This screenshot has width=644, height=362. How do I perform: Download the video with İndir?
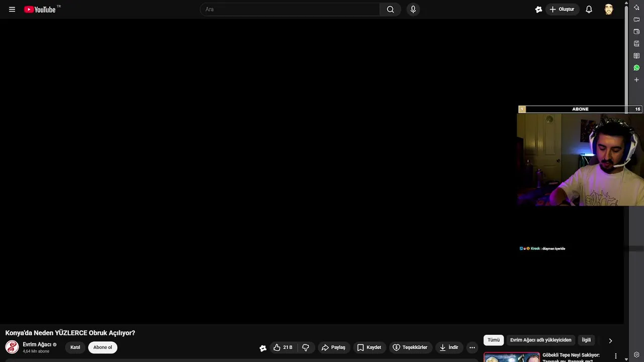point(449,347)
